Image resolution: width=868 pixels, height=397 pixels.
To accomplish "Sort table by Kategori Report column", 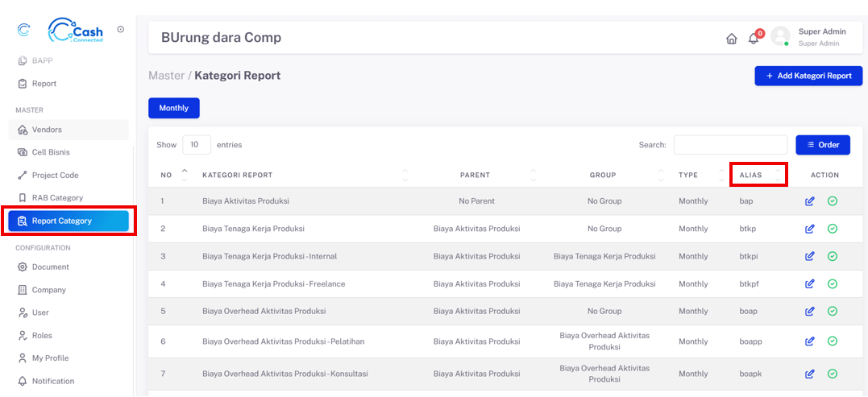I will tap(405, 175).
